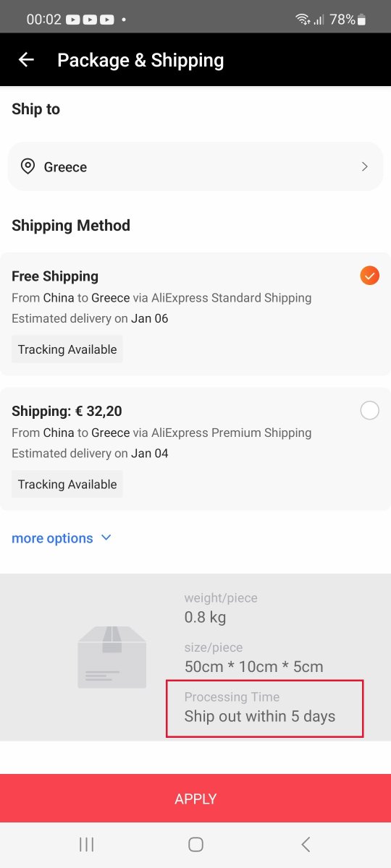
Task: Tap the Android back navigation button
Action: pyautogui.click(x=306, y=844)
